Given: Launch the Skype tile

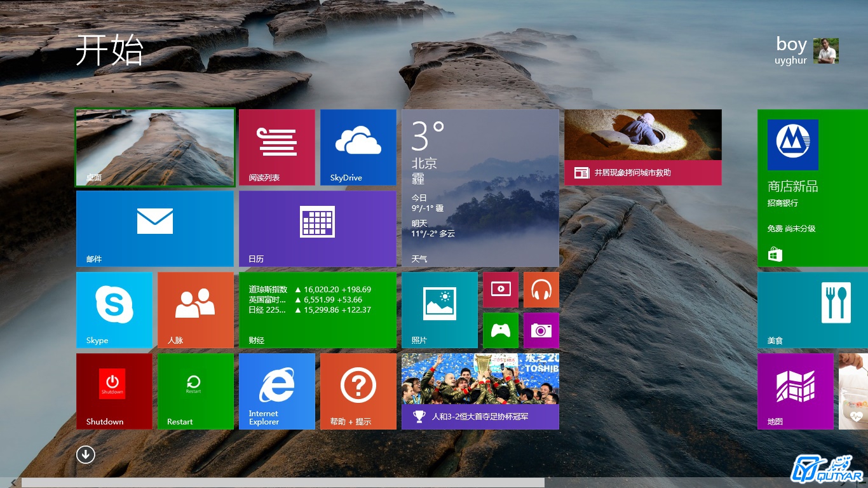Looking at the screenshot, I should tap(114, 310).
